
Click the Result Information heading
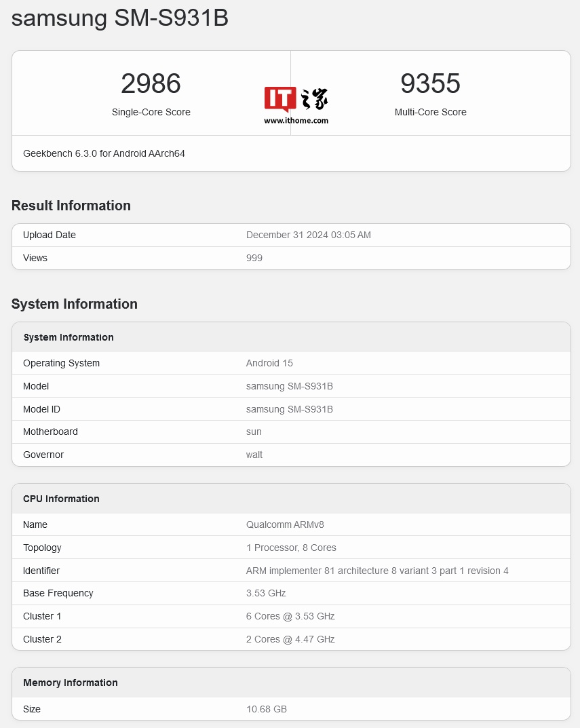[71, 206]
